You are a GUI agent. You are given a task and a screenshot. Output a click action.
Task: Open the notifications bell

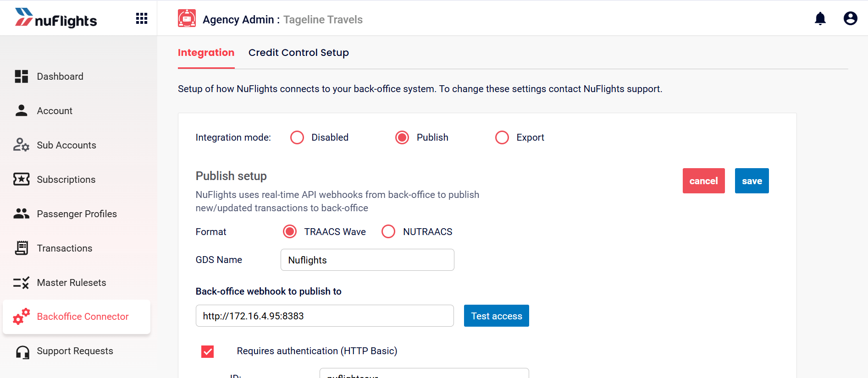820,18
